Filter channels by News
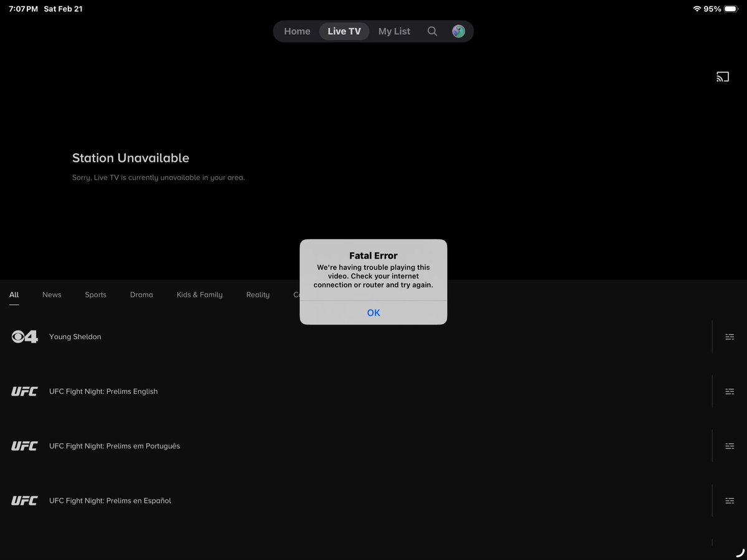The height and width of the screenshot is (560, 747). tap(52, 295)
